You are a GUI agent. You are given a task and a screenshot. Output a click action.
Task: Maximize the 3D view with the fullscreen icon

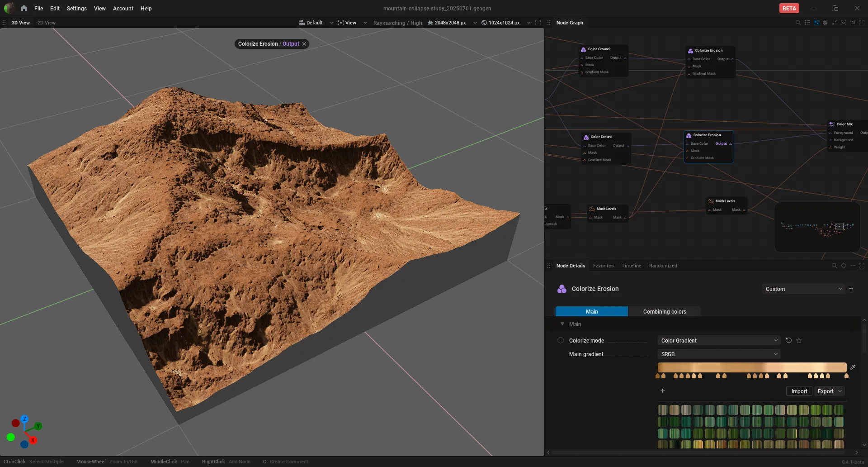[x=538, y=23]
